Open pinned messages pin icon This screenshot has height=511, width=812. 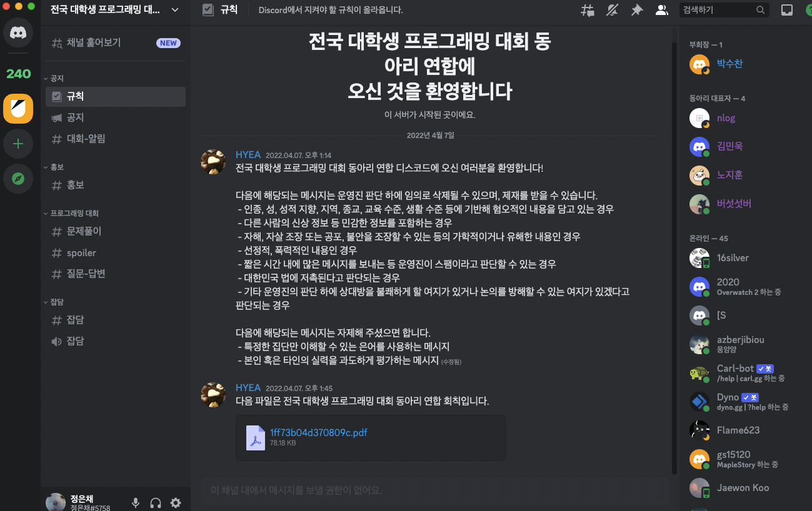point(637,10)
